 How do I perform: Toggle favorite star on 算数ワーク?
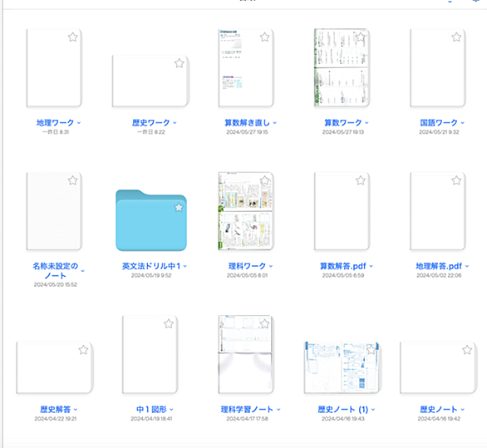click(361, 37)
